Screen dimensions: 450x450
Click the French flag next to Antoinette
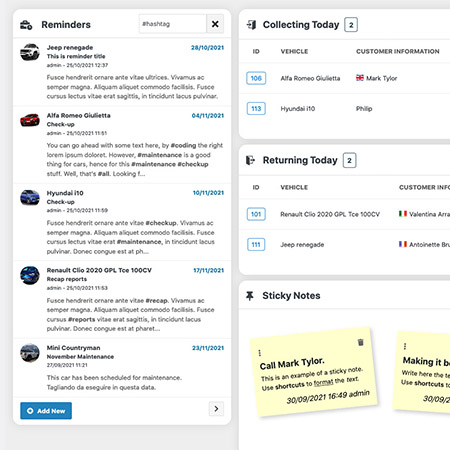(x=403, y=244)
